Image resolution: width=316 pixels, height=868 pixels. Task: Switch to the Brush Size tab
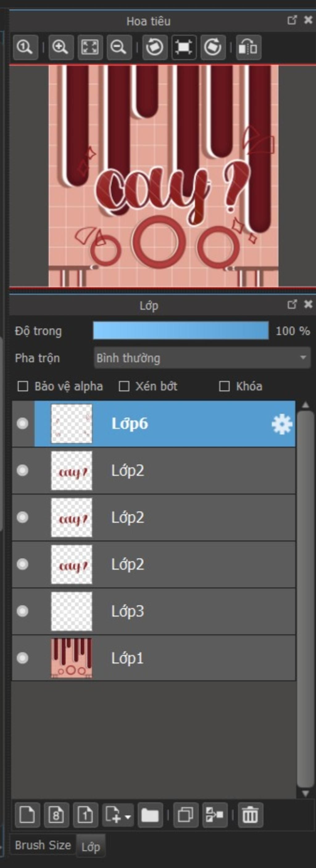coord(43,845)
